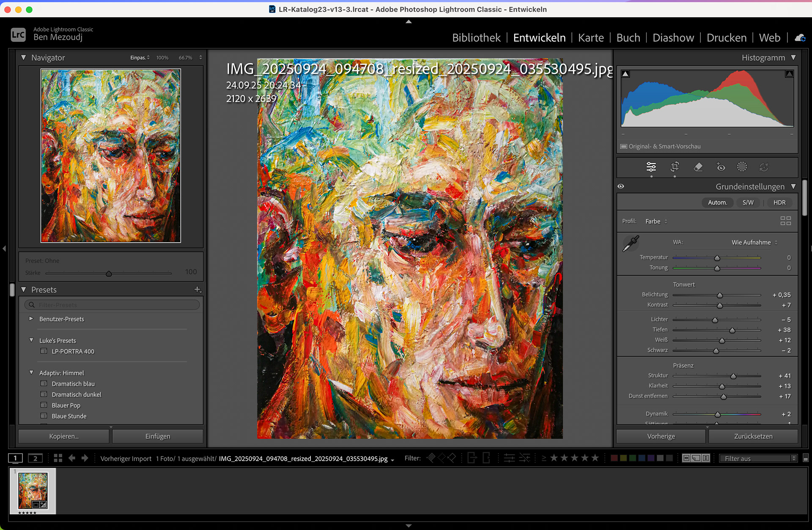This screenshot has height=530, width=812.
Task: Expand Benutzer-Presets group
Action: pyautogui.click(x=31, y=319)
